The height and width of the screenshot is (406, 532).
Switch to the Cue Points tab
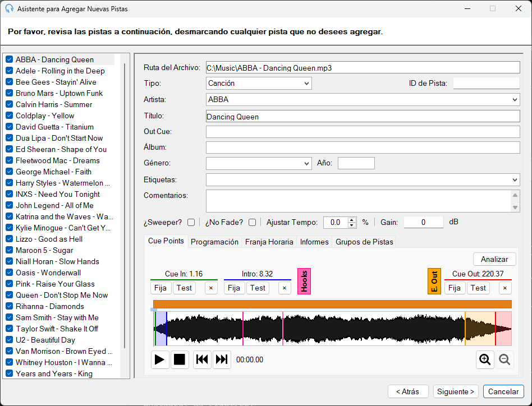(x=166, y=241)
